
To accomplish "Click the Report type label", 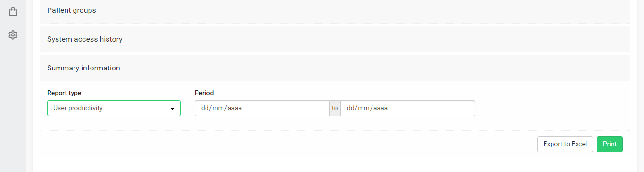I will click(64, 93).
